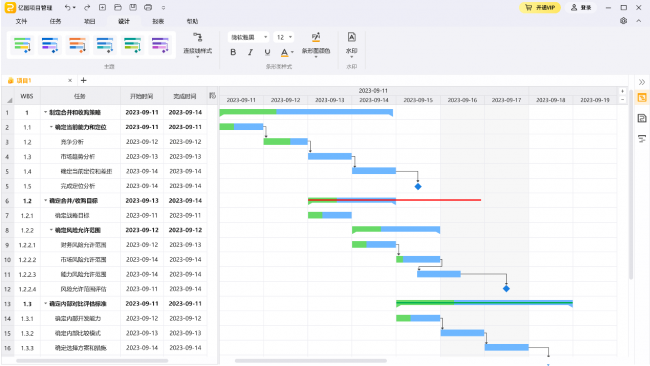
Task: Zoom in the timeline with plus button
Action: click(x=622, y=91)
